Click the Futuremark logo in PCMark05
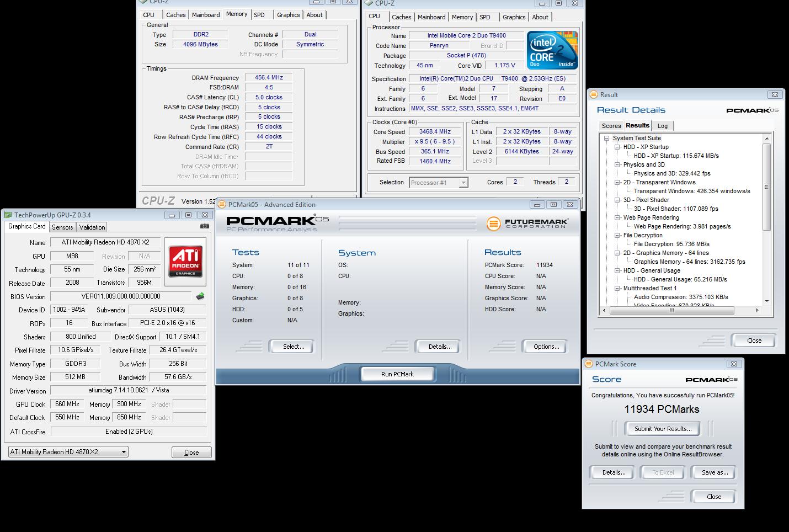This screenshot has height=532, width=789. tap(527, 223)
